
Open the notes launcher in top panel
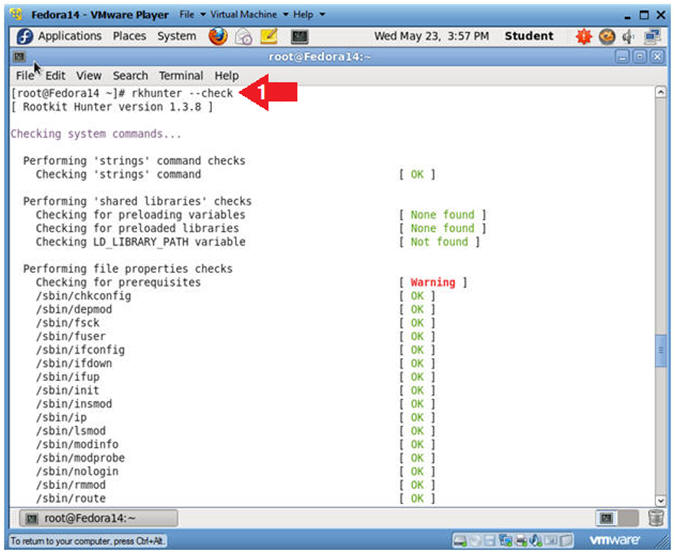point(269,37)
